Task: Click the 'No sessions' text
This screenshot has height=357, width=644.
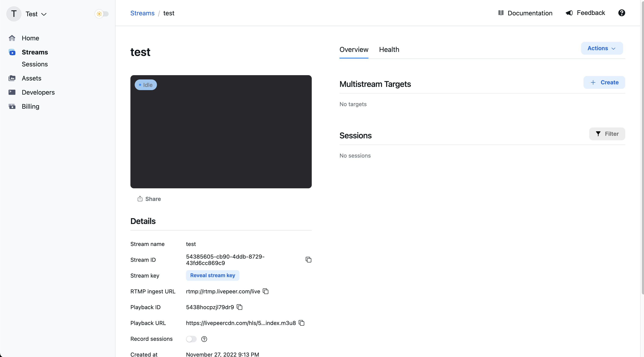Action: [x=355, y=155]
